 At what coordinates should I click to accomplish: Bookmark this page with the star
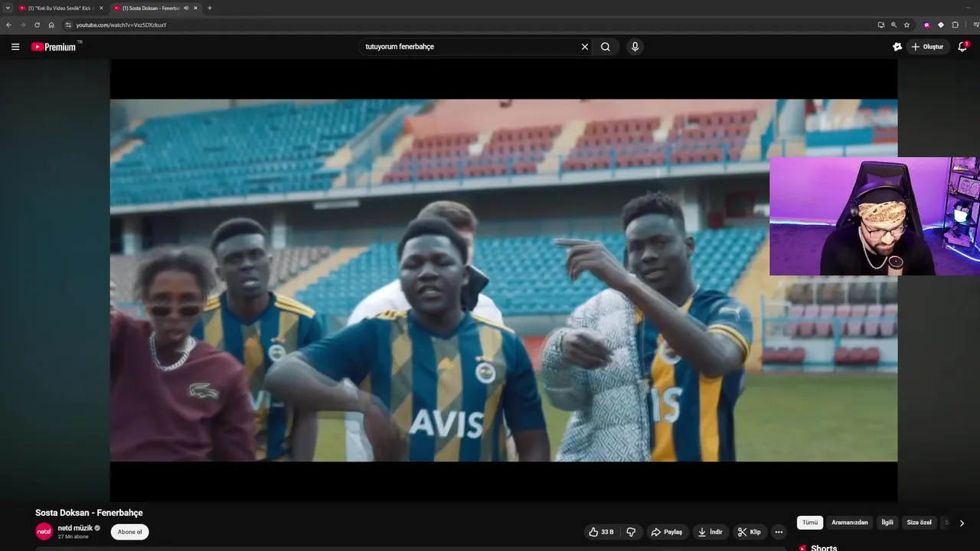(x=906, y=24)
